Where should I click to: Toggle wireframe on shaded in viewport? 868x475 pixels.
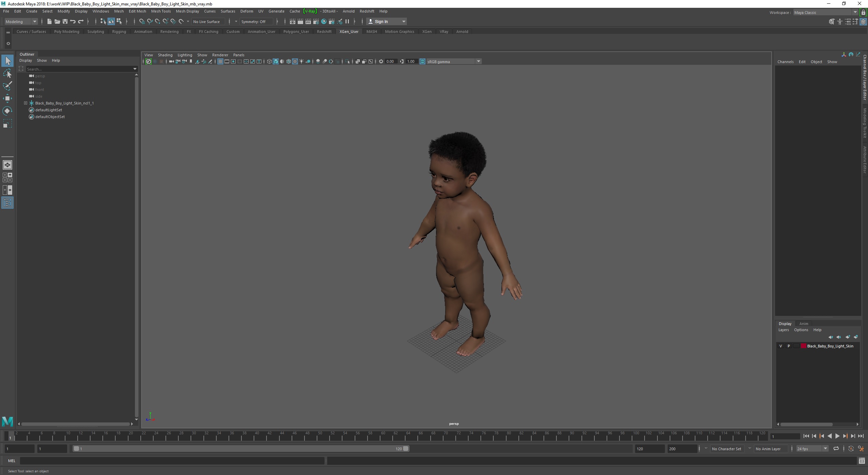tap(289, 61)
